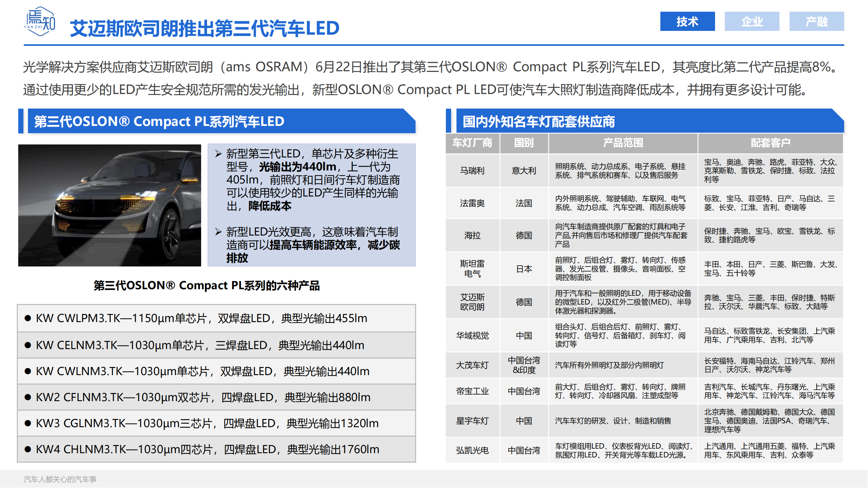This screenshot has width=868, height=488.
Task: Click the 法国 country cell
Action: point(524,203)
